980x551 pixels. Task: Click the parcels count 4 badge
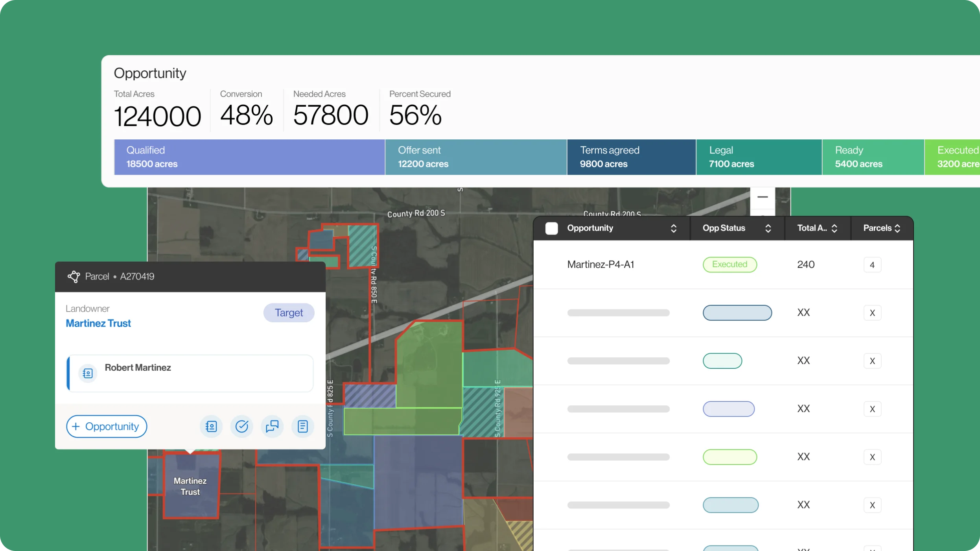tap(872, 265)
